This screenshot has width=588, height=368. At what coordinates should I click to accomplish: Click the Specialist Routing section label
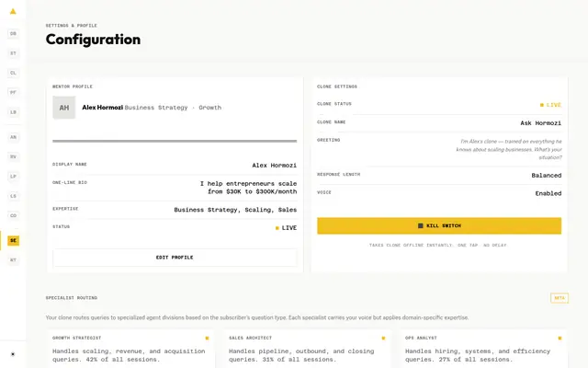72,298
